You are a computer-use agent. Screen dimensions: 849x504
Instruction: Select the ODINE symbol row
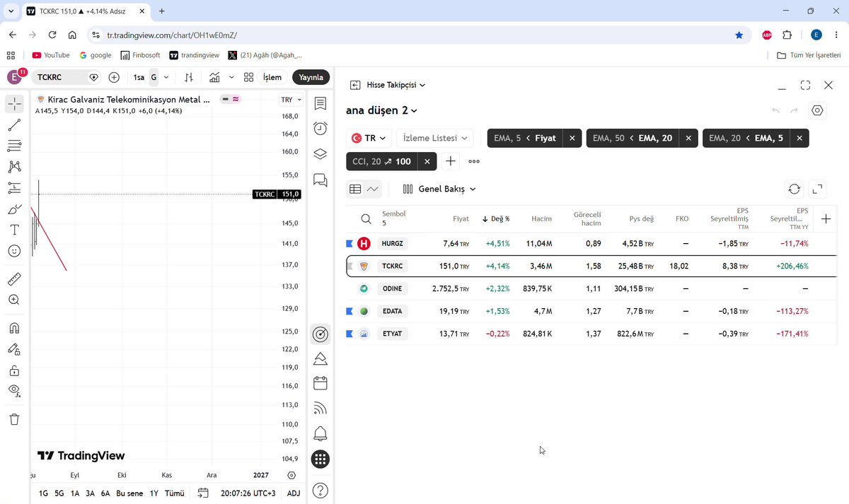click(591, 289)
